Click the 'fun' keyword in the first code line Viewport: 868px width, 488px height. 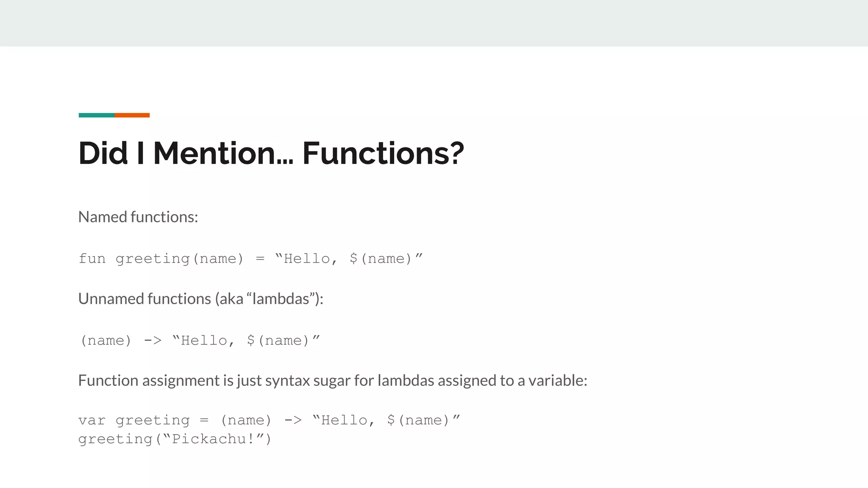(92, 258)
